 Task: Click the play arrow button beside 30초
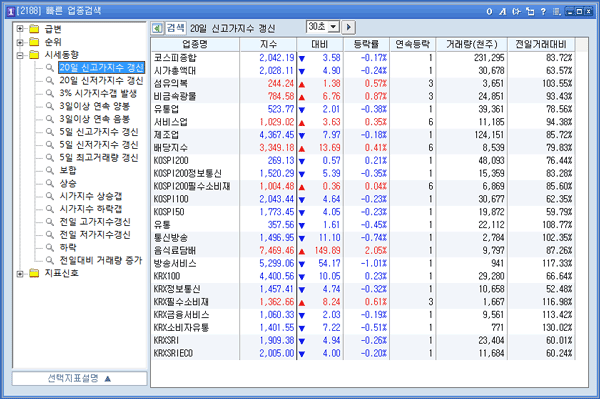[x=348, y=27]
